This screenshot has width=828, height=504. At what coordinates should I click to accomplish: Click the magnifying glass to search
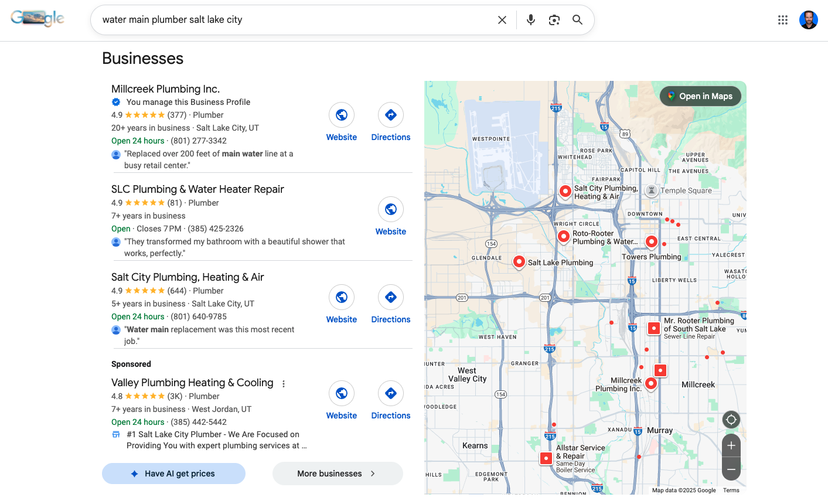pos(577,19)
